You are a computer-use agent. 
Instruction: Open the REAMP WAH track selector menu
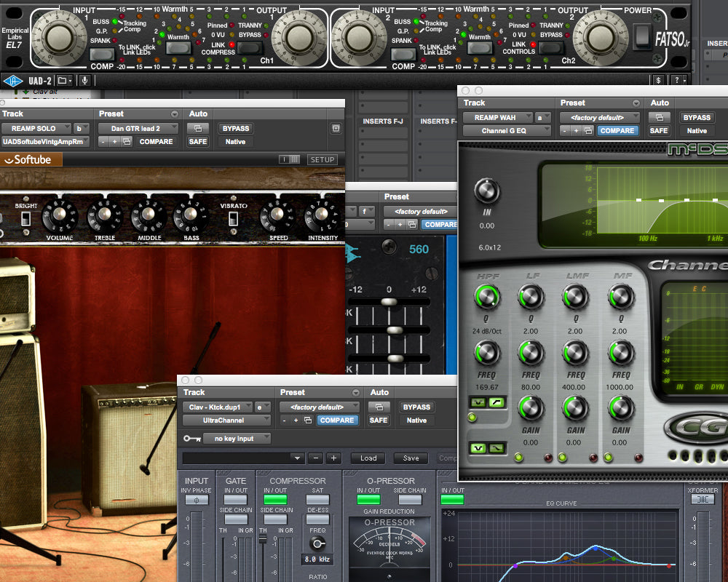[x=499, y=117]
